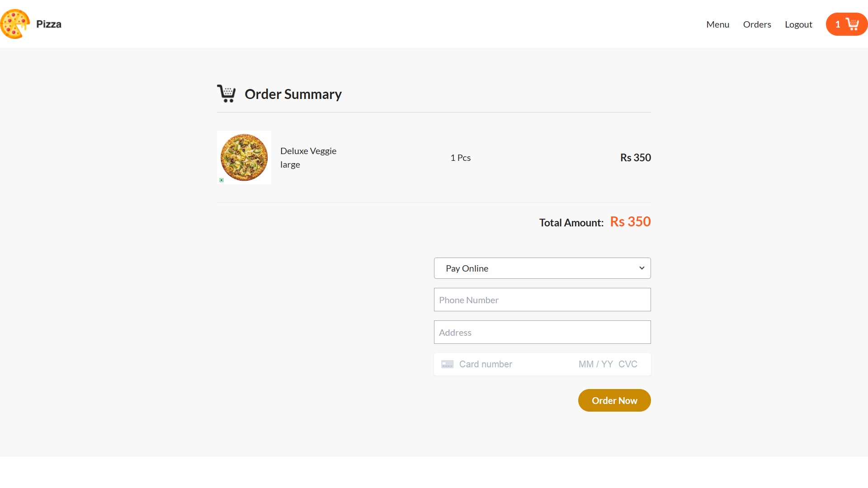The image size is (868, 488).
Task: Click the Address input box
Action: coord(542,332)
